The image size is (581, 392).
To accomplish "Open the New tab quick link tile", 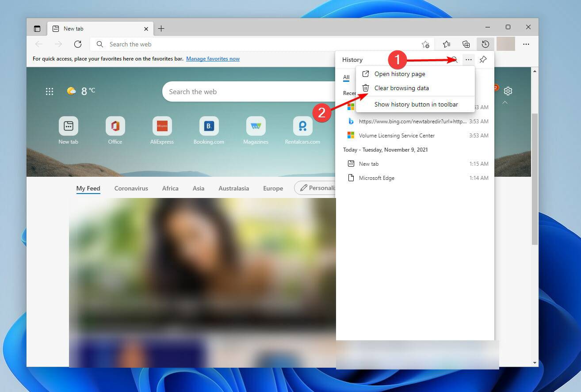I will click(69, 130).
